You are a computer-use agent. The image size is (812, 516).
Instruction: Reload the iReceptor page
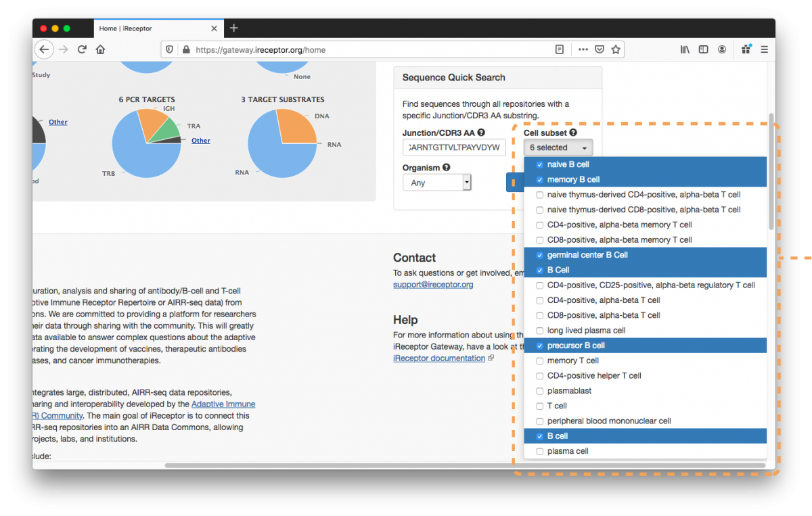tap(82, 49)
